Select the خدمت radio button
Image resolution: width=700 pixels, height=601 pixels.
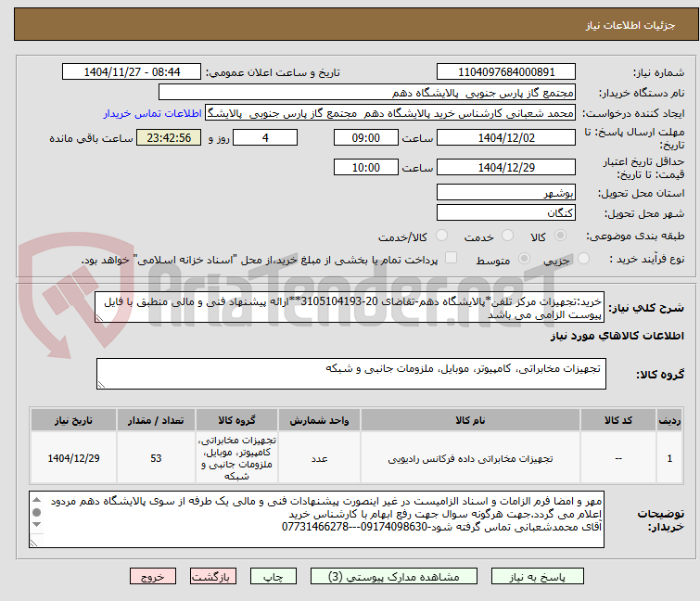(507, 236)
